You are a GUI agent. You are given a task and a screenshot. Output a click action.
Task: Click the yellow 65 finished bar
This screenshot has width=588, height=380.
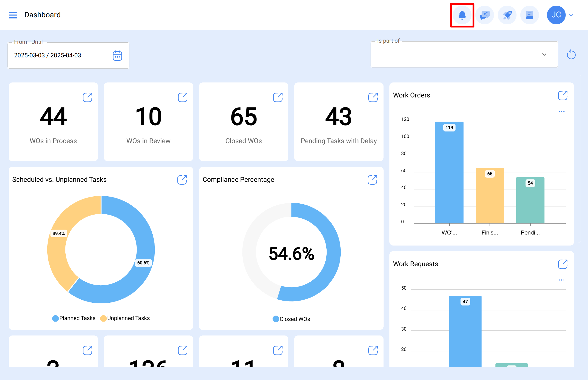coord(490,196)
